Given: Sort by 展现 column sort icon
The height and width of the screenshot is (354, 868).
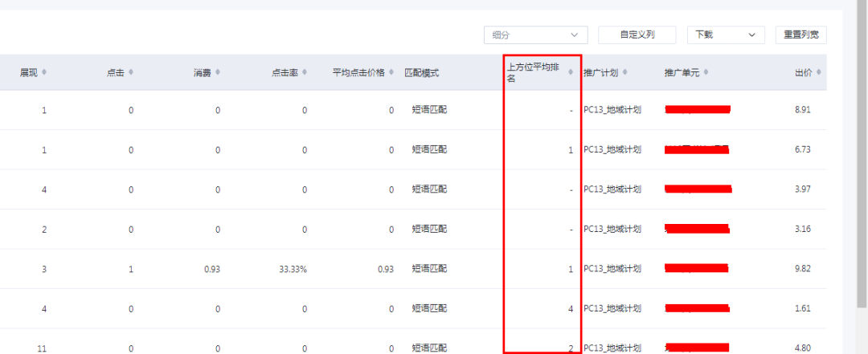Looking at the screenshot, I should 44,72.
